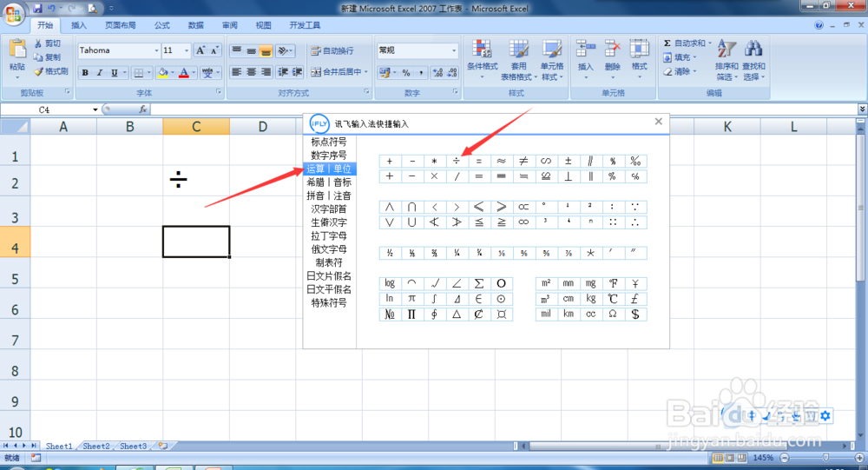Image resolution: width=868 pixels, height=470 pixels.
Task: Open the Name Box dropdown arrow
Action: point(95,109)
